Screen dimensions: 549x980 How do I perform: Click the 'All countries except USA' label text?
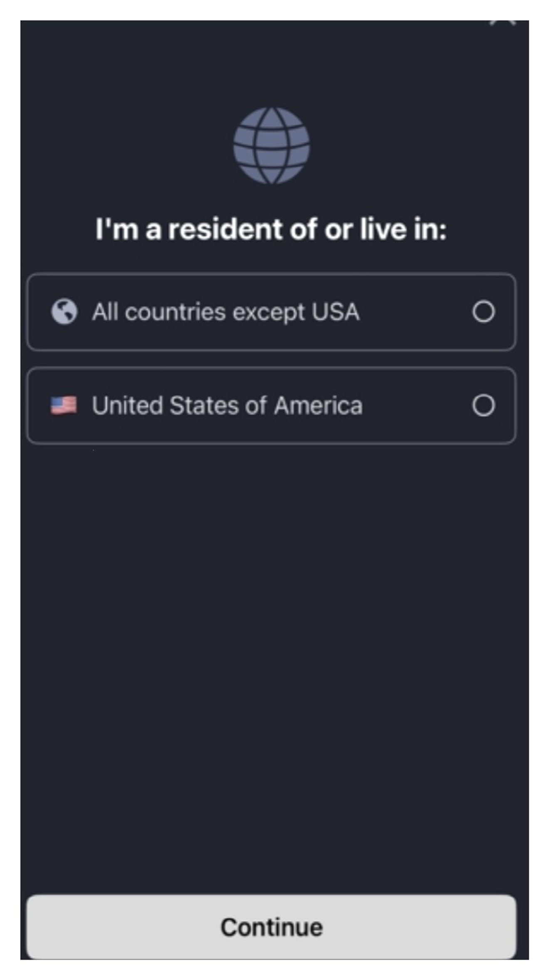[226, 312]
